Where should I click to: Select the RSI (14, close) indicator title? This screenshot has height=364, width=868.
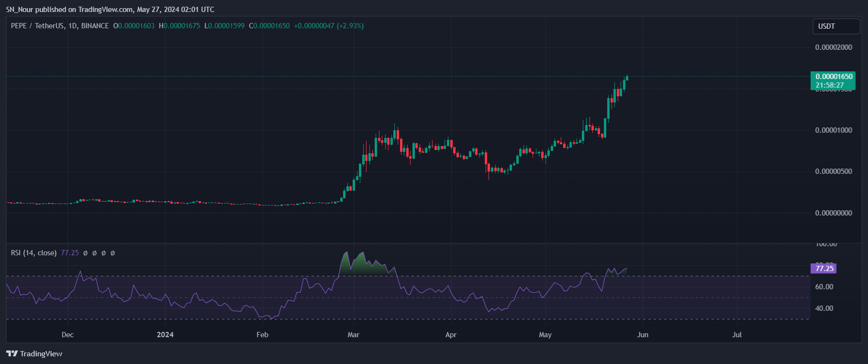tap(33, 253)
